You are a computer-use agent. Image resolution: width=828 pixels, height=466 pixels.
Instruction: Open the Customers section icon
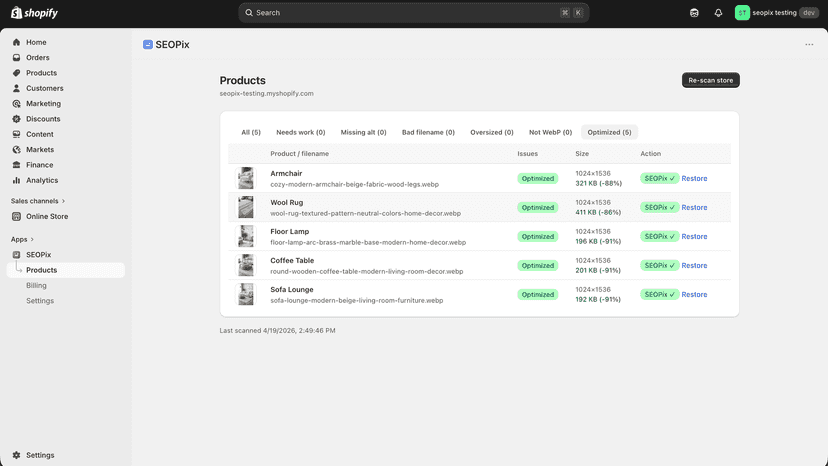(16, 88)
